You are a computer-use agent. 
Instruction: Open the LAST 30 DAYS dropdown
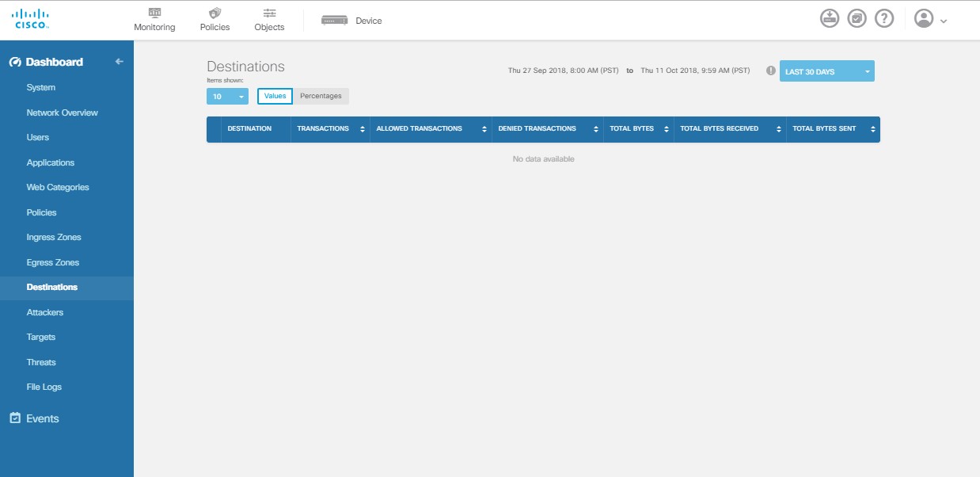coord(825,71)
